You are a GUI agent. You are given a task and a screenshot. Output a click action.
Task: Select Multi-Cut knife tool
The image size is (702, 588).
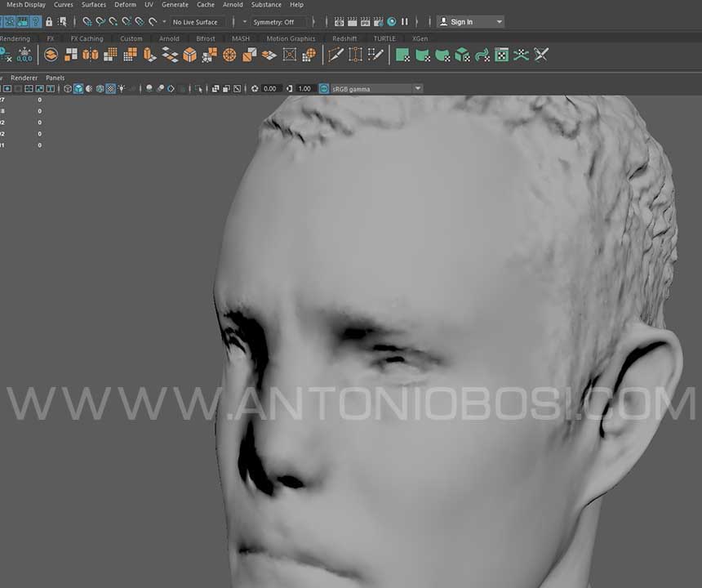tap(335, 55)
